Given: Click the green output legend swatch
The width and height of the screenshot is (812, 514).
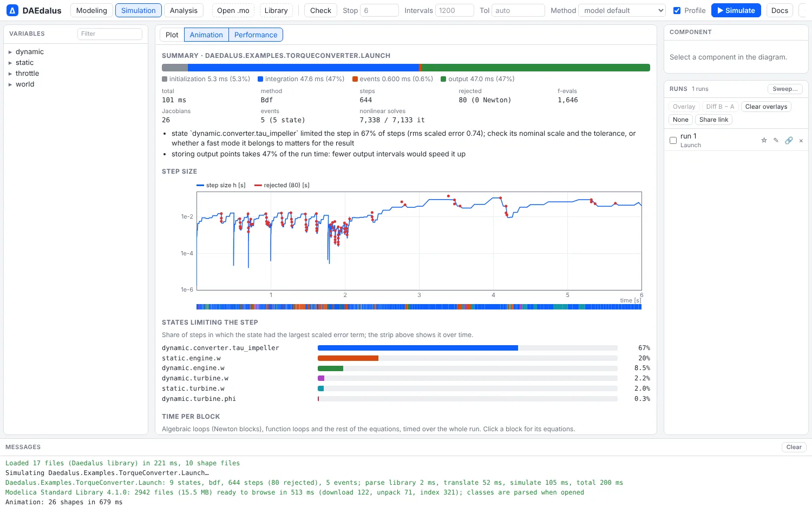Looking at the screenshot, I should pyautogui.click(x=443, y=79).
